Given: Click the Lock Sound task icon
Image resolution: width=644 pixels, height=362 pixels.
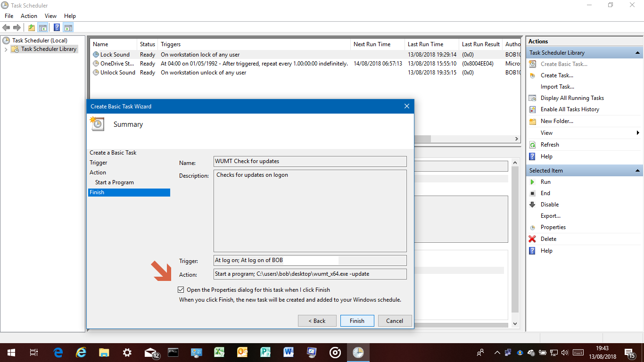Looking at the screenshot, I should [x=96, y=55].
